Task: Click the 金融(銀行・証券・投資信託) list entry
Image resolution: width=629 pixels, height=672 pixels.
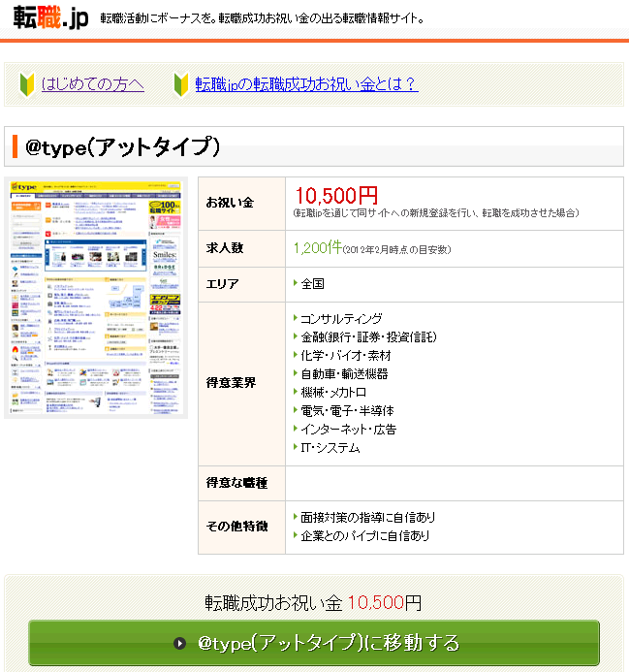Action: (368, 336)
